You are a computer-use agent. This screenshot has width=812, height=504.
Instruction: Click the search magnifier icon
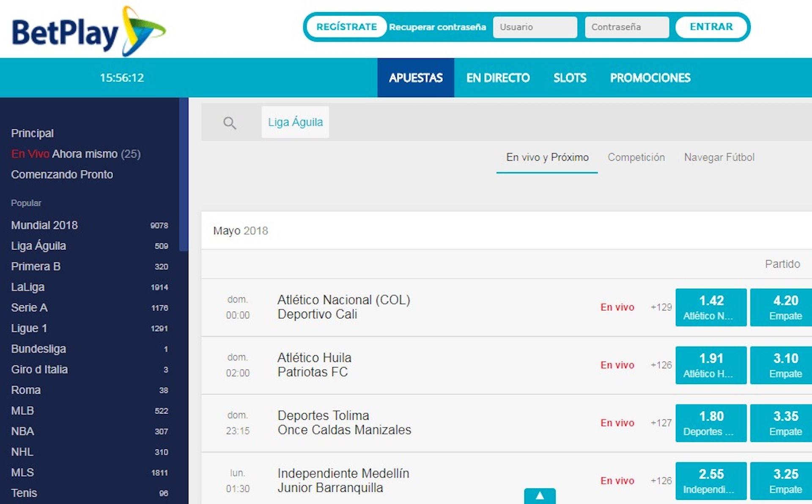pyautogui.click(x=230, y=123)
